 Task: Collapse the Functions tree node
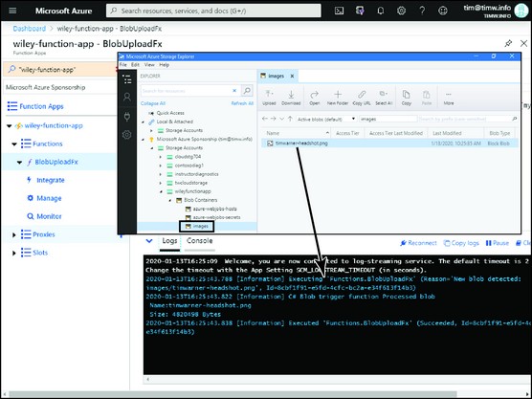click(14, 144)
